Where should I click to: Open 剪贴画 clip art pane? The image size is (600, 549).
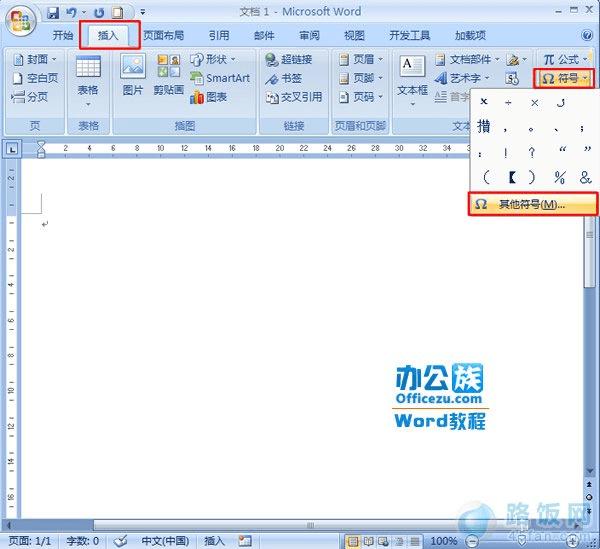[168, 75]
